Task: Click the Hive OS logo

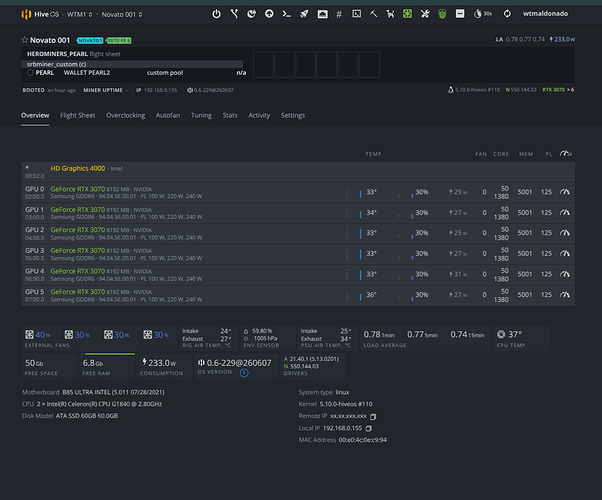Action: (40, 15)
